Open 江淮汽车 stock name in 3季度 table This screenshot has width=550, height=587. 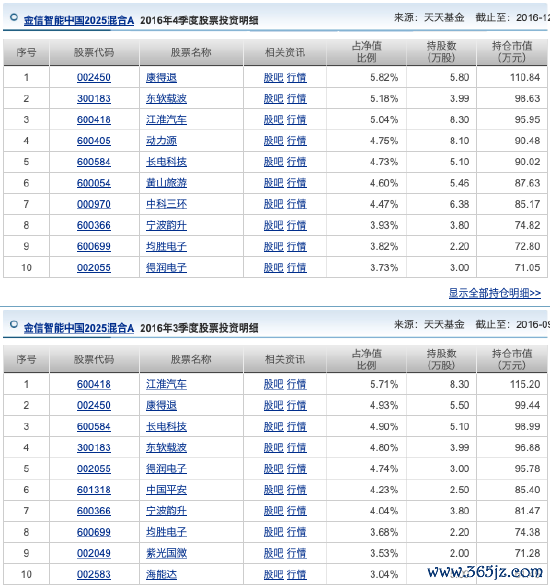(166, 384)
